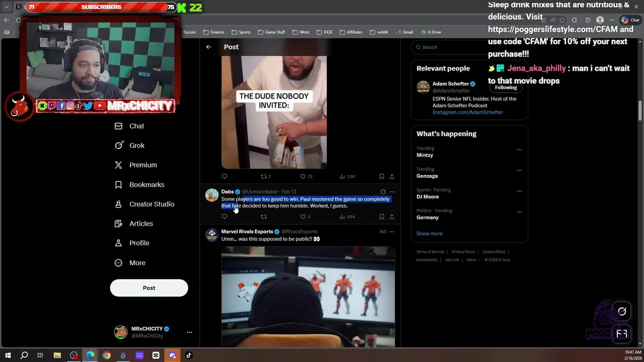This screenshot has height=362, width=644.
Task: Open the Game Stuff bookmarks folder
Action: pyautogui.click(x=271, y=32)
